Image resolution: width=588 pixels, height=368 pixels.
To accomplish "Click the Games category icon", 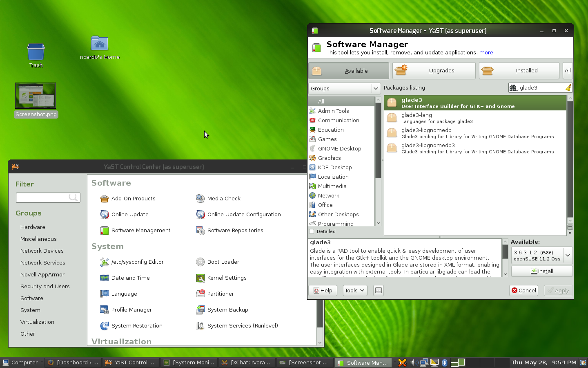I will click(x=313, y=139).
